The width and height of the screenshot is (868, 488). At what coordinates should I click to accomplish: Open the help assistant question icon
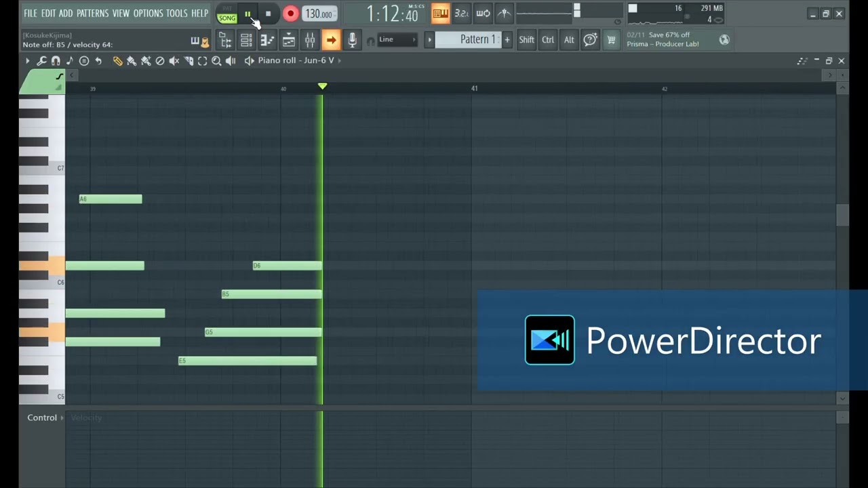point(590,40)
